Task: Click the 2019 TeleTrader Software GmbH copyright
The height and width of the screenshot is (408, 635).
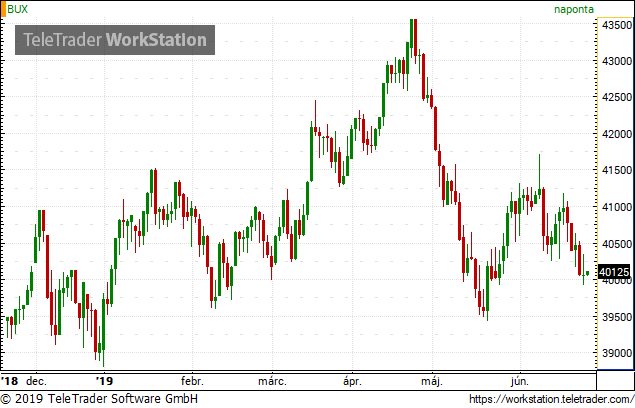Action: (99, 399)
